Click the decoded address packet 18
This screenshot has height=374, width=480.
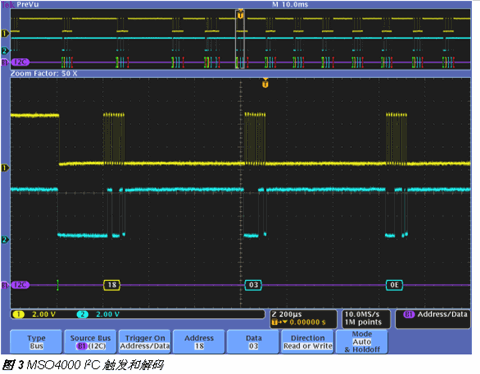(x=112, y=285)
